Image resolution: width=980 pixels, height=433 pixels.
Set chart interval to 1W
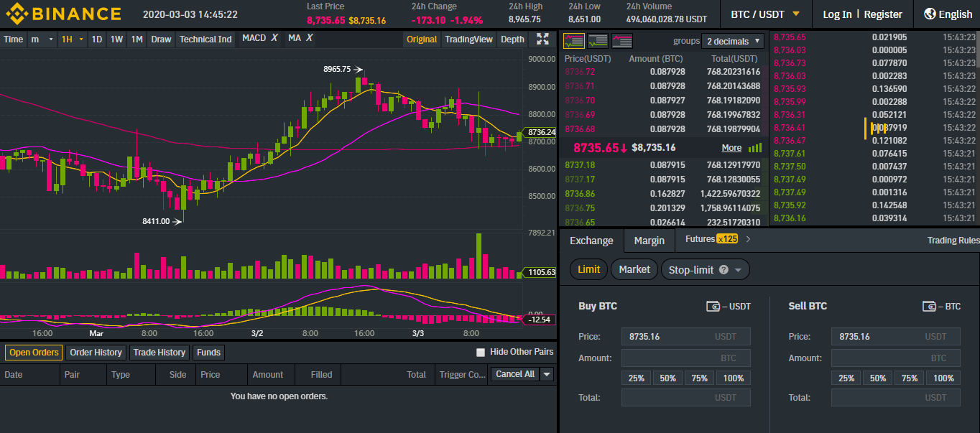coord(116,39)
